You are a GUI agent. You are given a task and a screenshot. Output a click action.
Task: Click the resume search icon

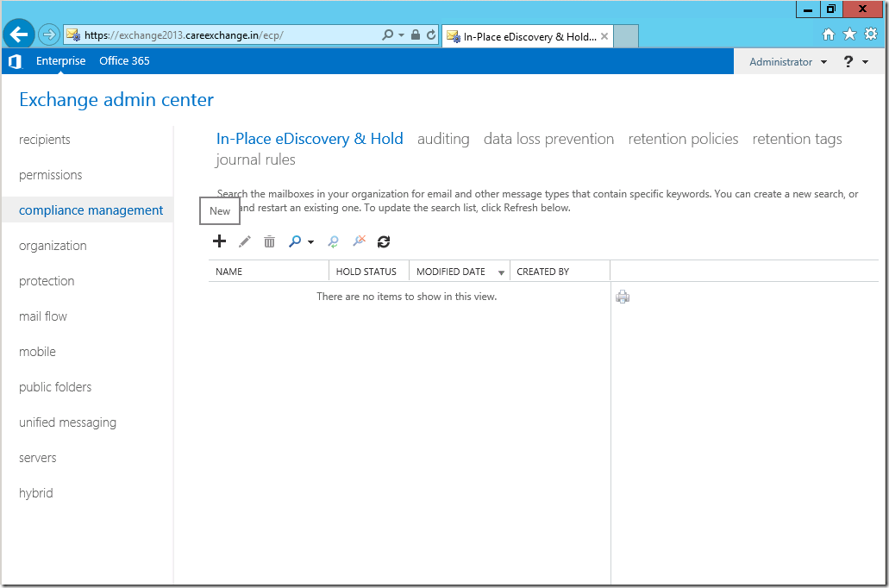tap(334, 241)
